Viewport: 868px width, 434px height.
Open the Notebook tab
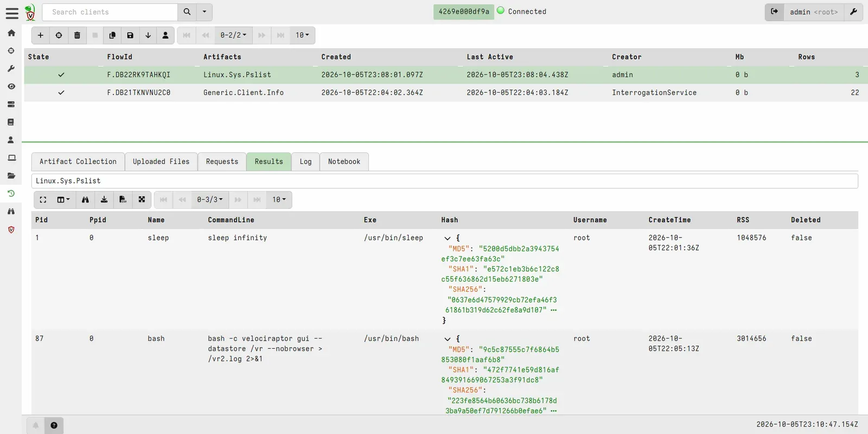tap(344, 162)
